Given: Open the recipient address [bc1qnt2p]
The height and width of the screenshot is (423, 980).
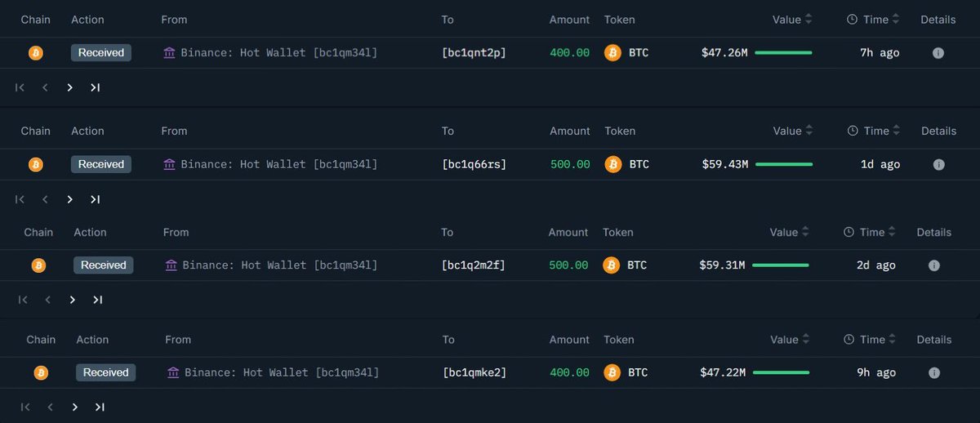Looking at the screenshot, I should (x=474, y=53).
